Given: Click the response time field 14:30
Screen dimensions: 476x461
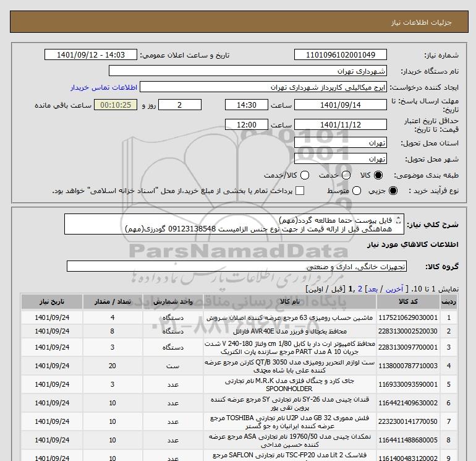Looking at the screenshot, I should coord(246,105).
